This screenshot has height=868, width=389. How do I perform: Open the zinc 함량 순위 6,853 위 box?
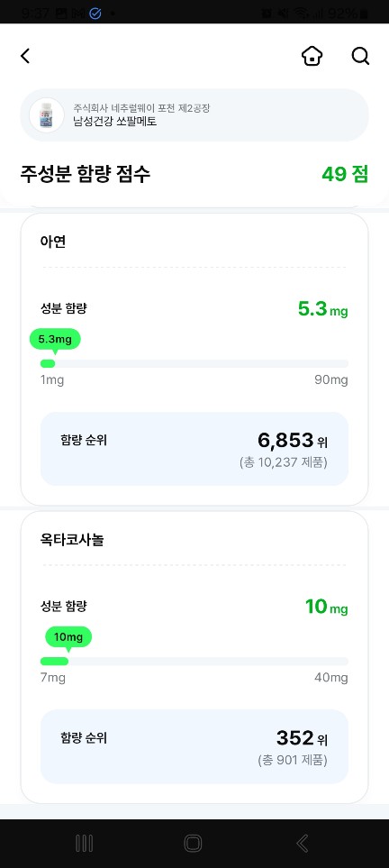pos(194,449)
